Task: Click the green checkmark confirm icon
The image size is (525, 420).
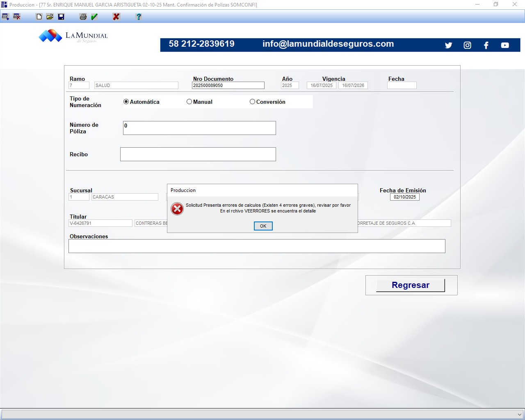Action: pyautogui.click(x=94, y=17)
